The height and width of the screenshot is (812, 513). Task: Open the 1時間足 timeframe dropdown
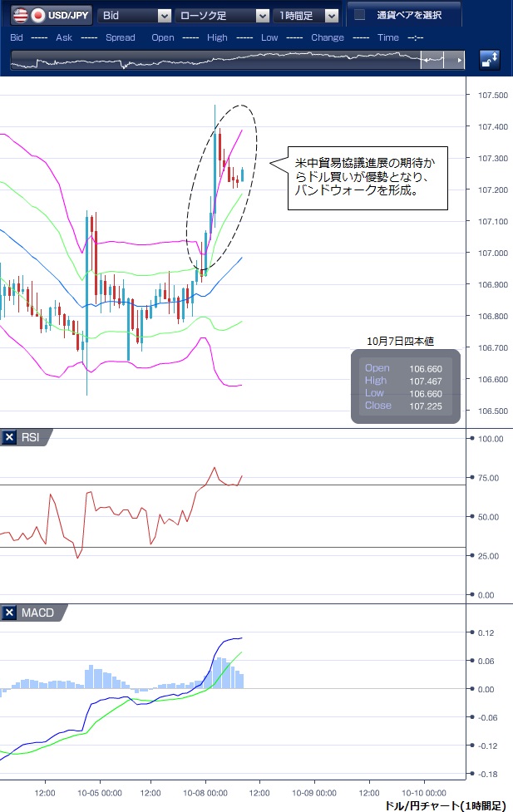tap(308, 15)
